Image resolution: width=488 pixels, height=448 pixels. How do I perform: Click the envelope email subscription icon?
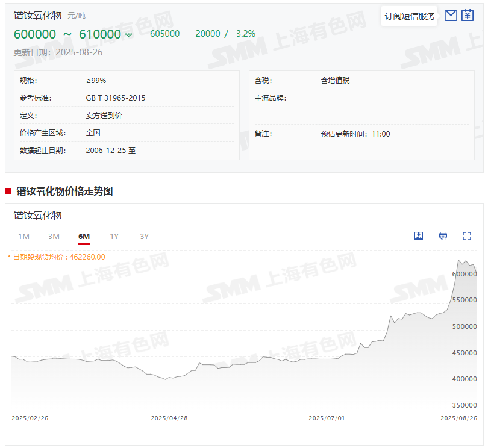click(x=451, y=16)
